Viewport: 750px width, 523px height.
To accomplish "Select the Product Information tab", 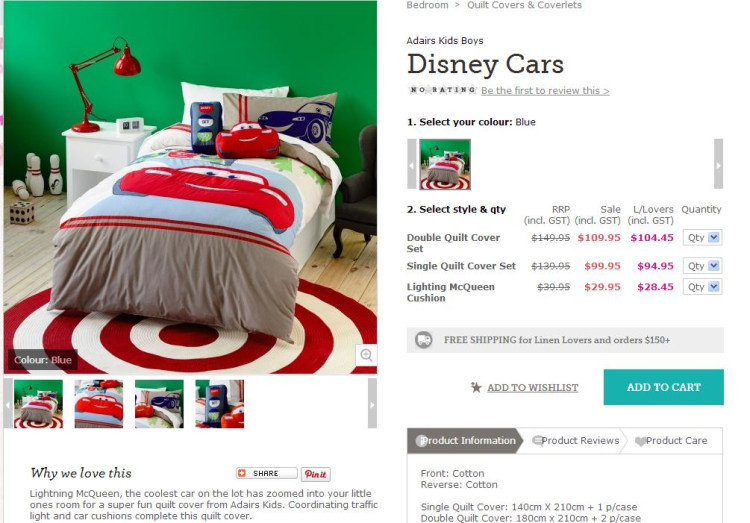I will pos(465,441).
